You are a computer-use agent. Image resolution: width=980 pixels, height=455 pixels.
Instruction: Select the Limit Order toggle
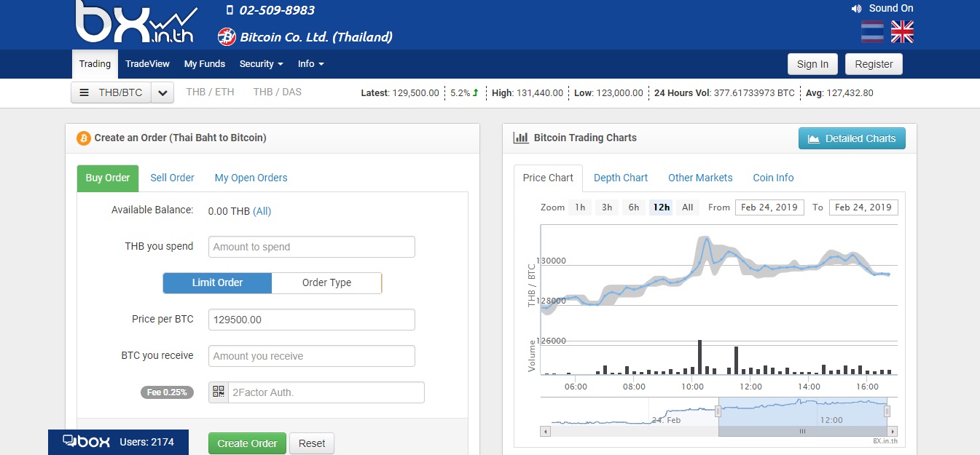217,282
